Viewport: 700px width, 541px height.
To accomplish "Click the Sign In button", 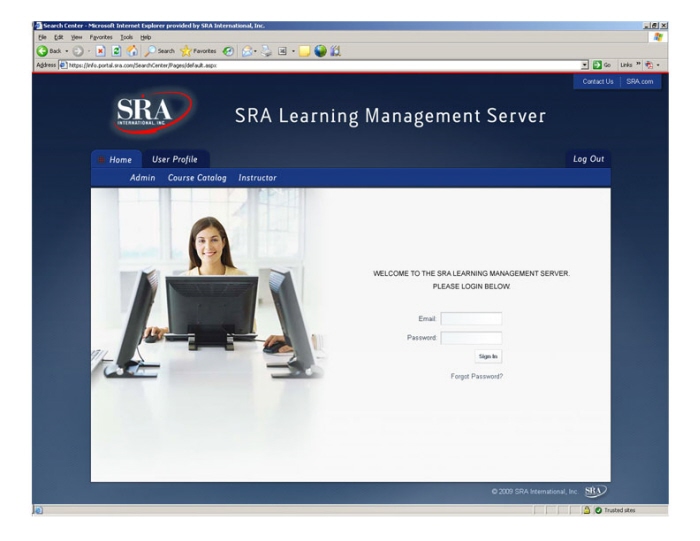I will (x=488, y=356).
